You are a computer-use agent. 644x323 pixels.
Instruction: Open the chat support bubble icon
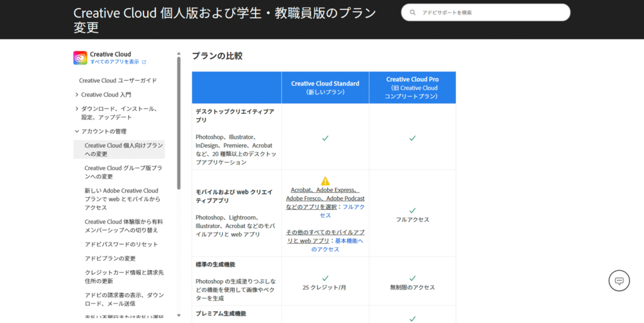click(x=619, y=281)
